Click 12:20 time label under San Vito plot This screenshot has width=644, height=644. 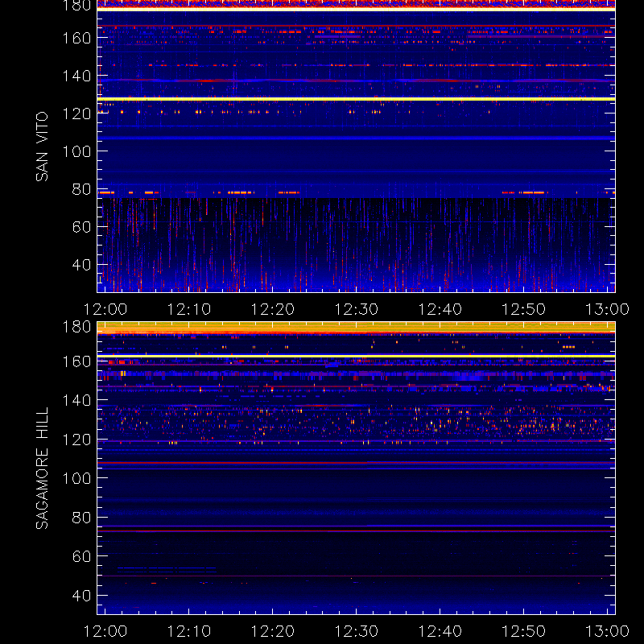[272, 309]
